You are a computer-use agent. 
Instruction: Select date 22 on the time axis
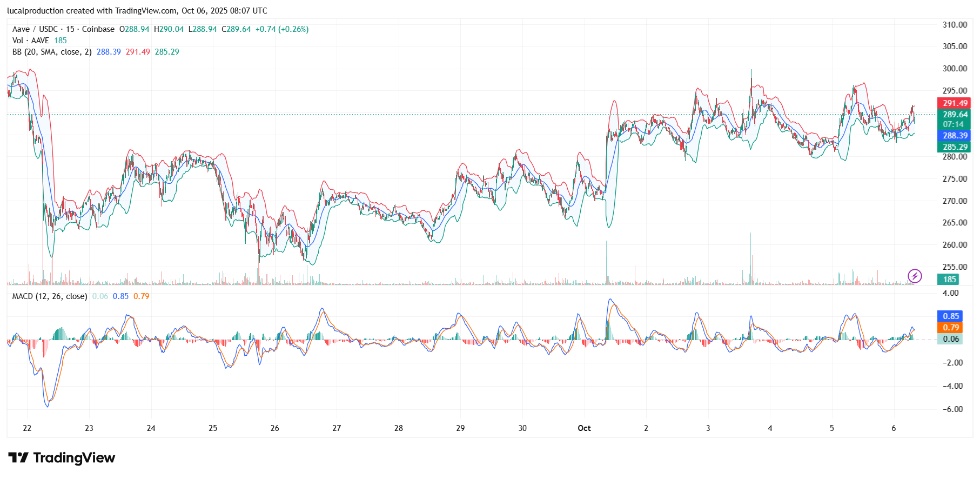pos(27,428)
